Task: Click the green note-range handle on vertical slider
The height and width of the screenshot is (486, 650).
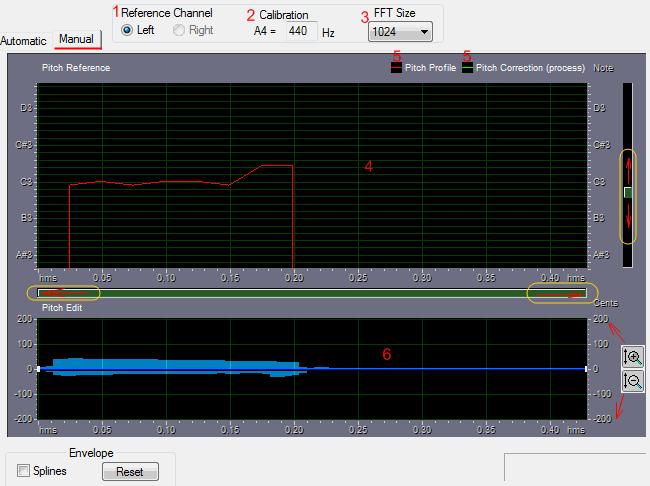Action: tap(628, 192)
